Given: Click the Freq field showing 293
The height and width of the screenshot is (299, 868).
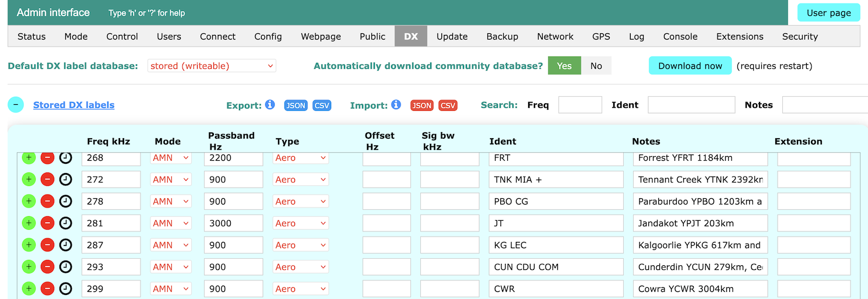Looking at the screenshot, I should (111, 267).
